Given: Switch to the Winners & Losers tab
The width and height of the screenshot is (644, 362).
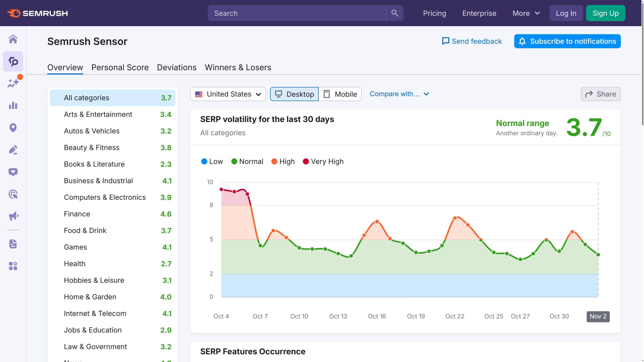Looking at the screenshot, I should (x=238, y=67).
